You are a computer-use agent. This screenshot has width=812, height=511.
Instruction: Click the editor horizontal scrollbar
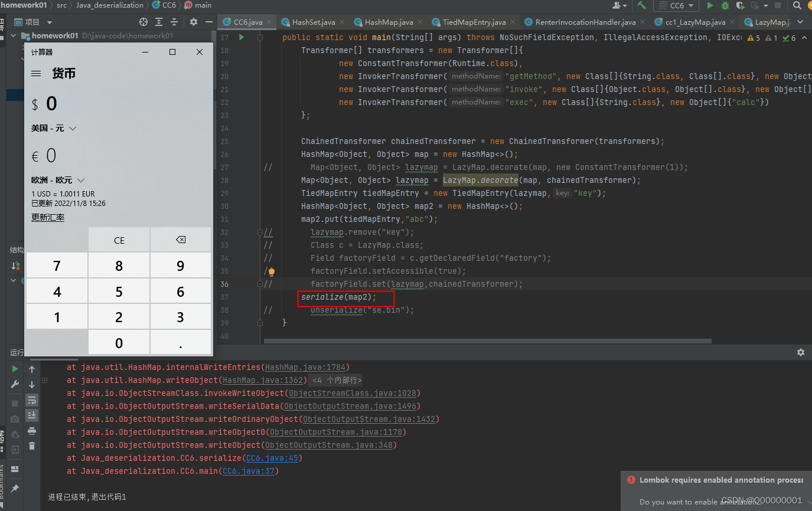point(487,340)
